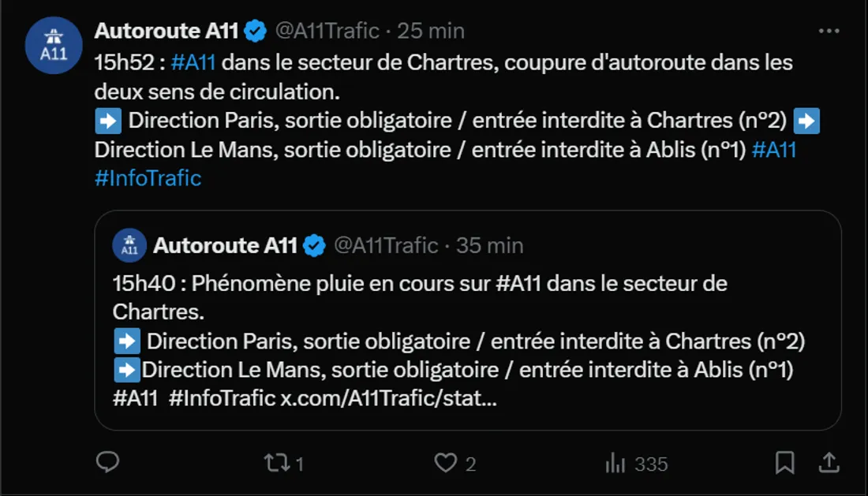Click the retweet count showing 1
The image size is (868, 496).
click(299, 464)
